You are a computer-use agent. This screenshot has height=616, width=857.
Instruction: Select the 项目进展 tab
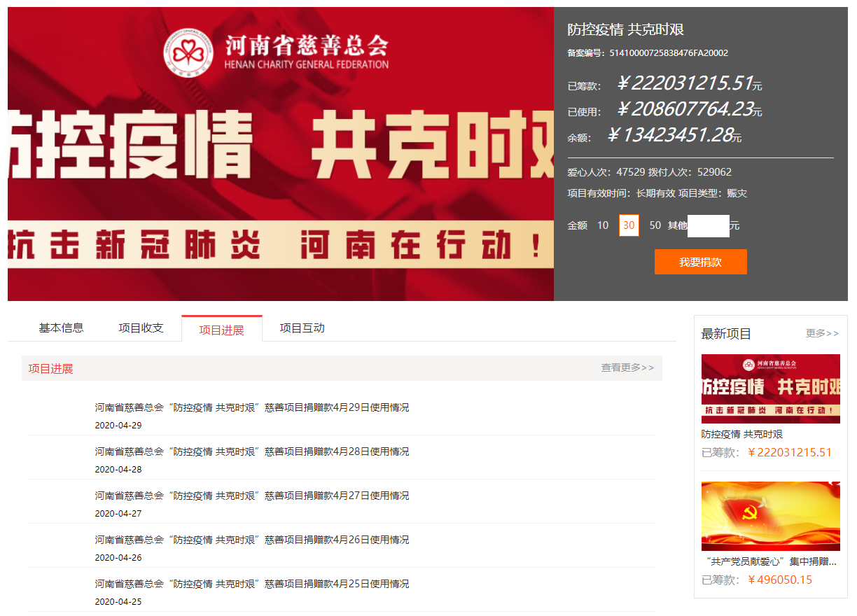click(x=221, y=330)
